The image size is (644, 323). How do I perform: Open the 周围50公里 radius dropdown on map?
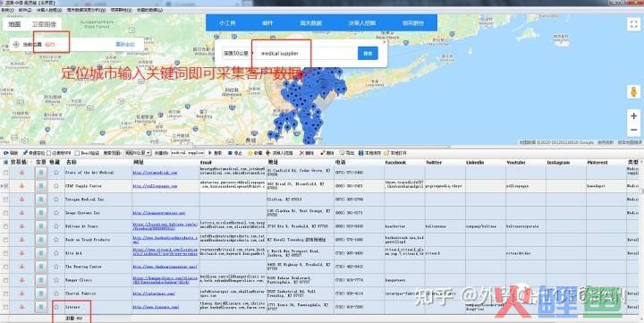tap(238, 54)
